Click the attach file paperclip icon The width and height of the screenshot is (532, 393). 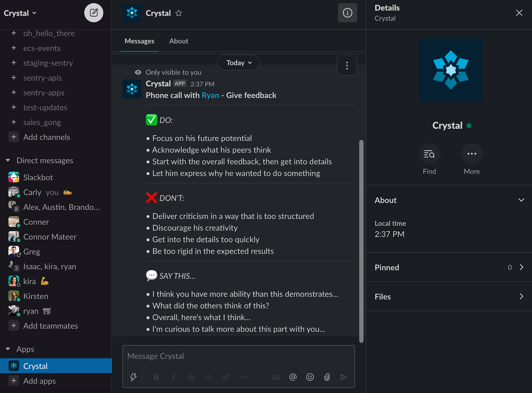coord(327,377)
